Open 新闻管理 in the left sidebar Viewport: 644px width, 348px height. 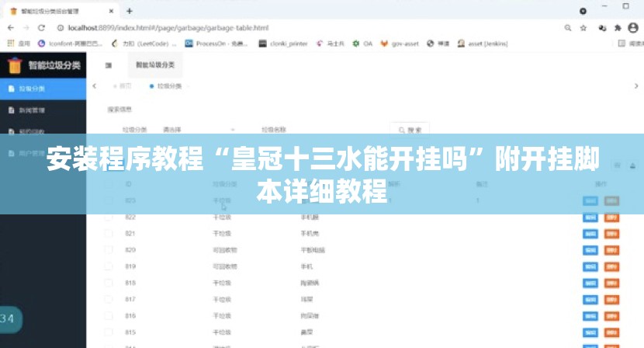pyautogui.click(x=43, y=110)
